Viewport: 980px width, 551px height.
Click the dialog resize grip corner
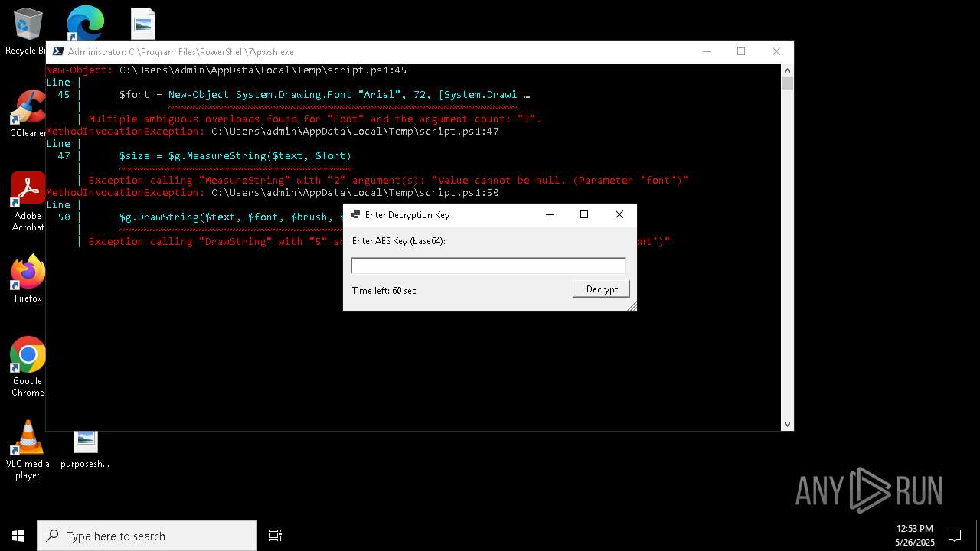pos(632,306)
